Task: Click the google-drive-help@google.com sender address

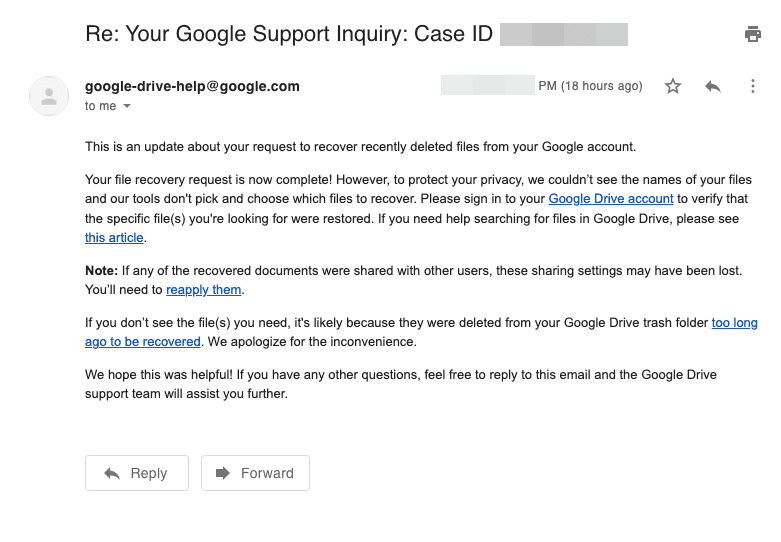Action: [x=192, y=86]
